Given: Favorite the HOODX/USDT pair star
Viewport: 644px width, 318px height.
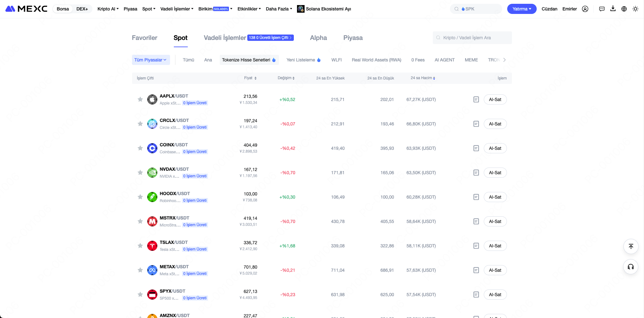Looking at the screenshot, I should pyautogui.click(x=140, y=197).
